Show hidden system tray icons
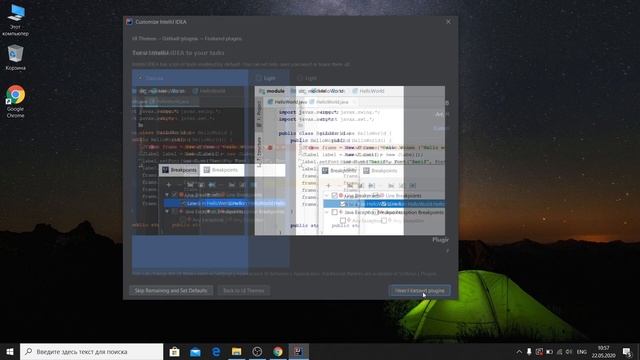The width and height of the screenshot is (640, 360). coord(519,352)
